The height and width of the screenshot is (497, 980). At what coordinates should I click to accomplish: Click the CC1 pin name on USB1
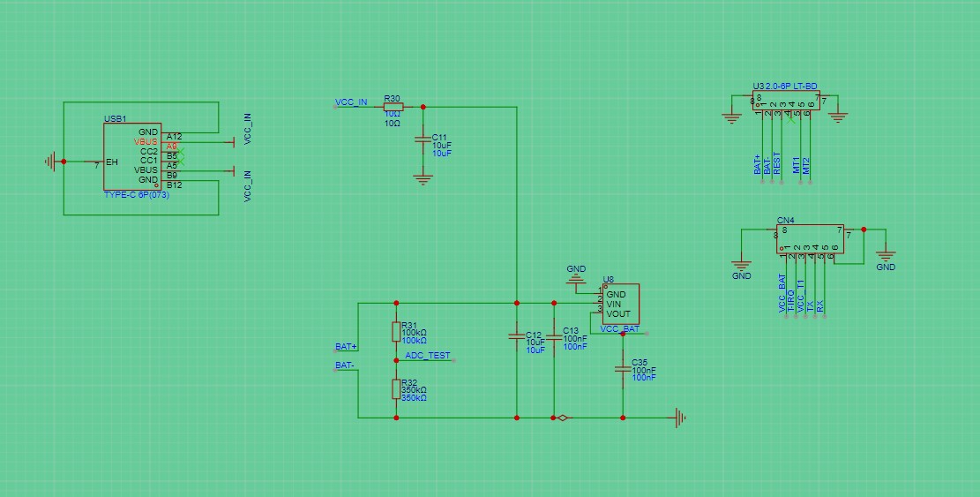click(149, 161)
